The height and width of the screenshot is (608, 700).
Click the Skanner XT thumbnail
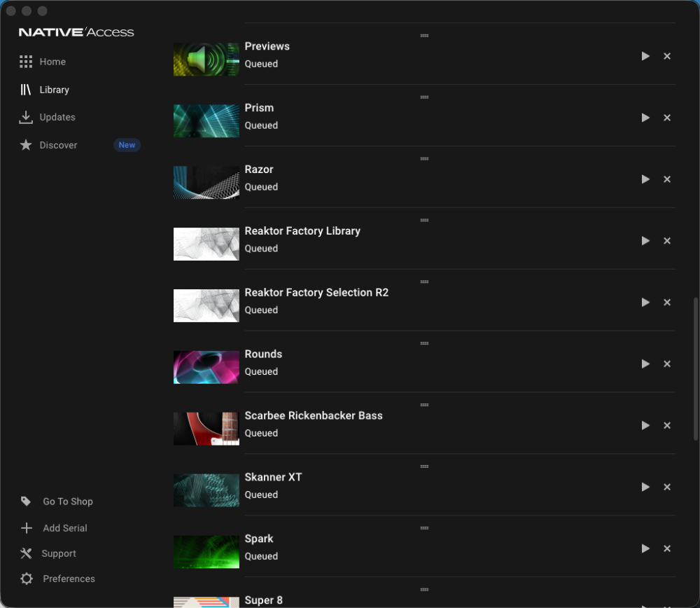[x=206, y=490]
